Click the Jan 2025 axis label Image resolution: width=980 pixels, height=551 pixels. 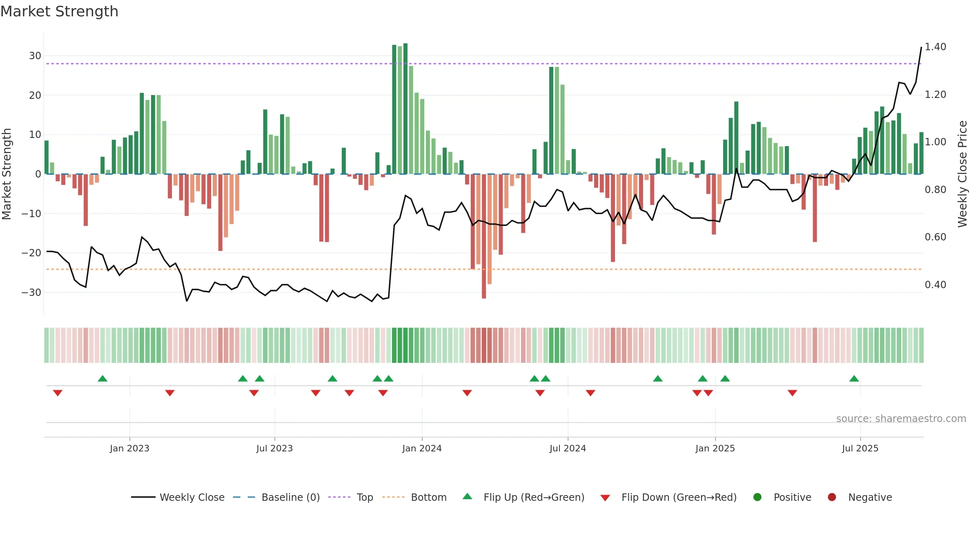pos(715,449)
